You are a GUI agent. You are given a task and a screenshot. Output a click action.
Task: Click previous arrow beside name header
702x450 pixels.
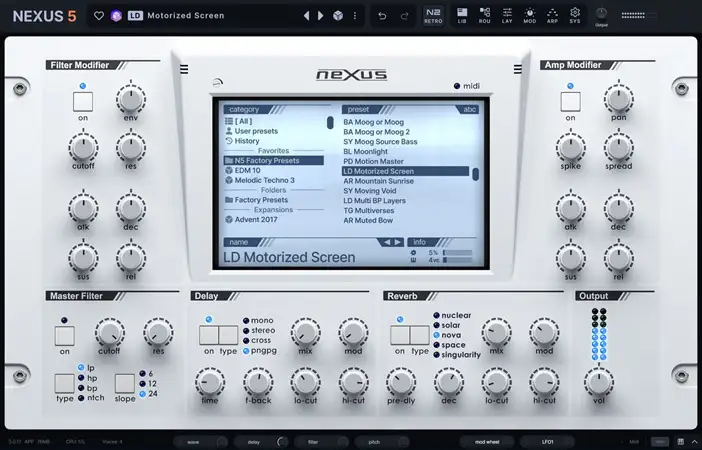387,242
